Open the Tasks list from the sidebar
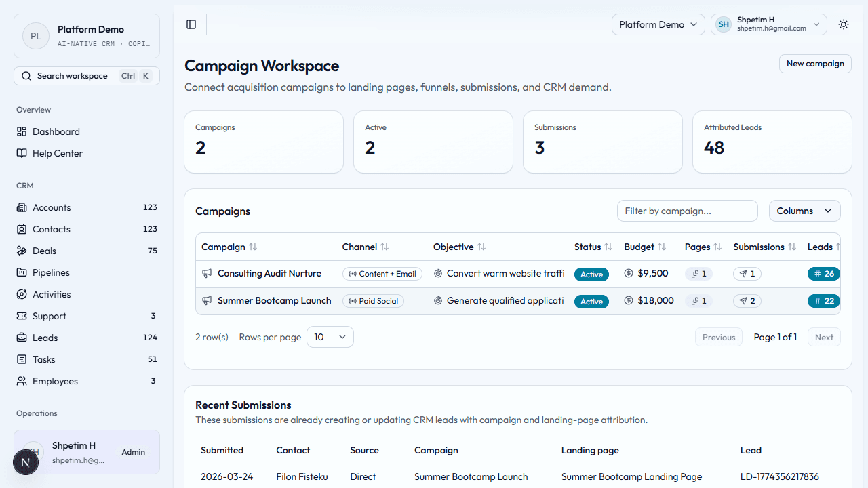This screenshot has width=868, height=488. click(x=43, y=359)
